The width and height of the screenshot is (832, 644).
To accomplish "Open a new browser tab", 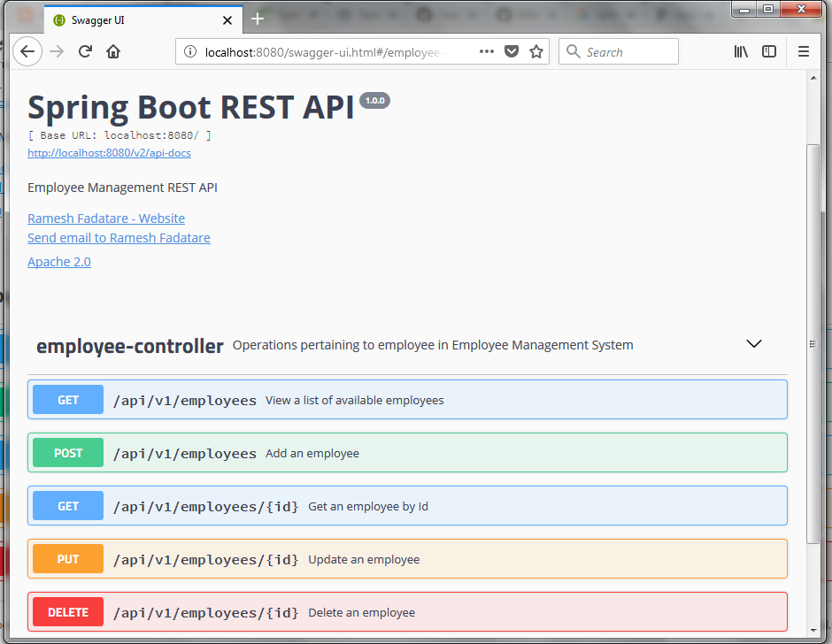I will [258, 19].
